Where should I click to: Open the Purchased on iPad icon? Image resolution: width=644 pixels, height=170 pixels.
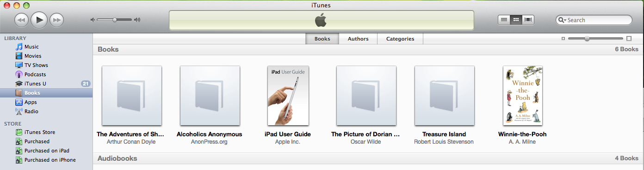[x=19, y=151]
